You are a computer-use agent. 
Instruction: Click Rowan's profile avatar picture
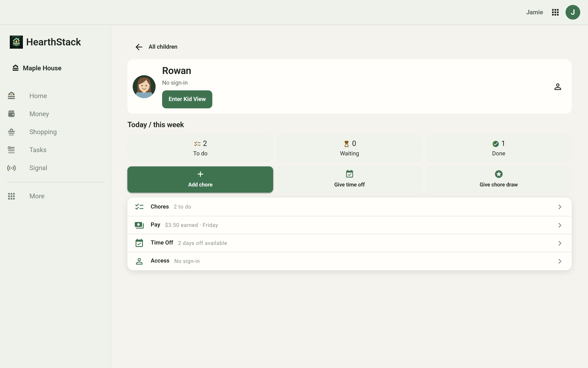point(144,87)
